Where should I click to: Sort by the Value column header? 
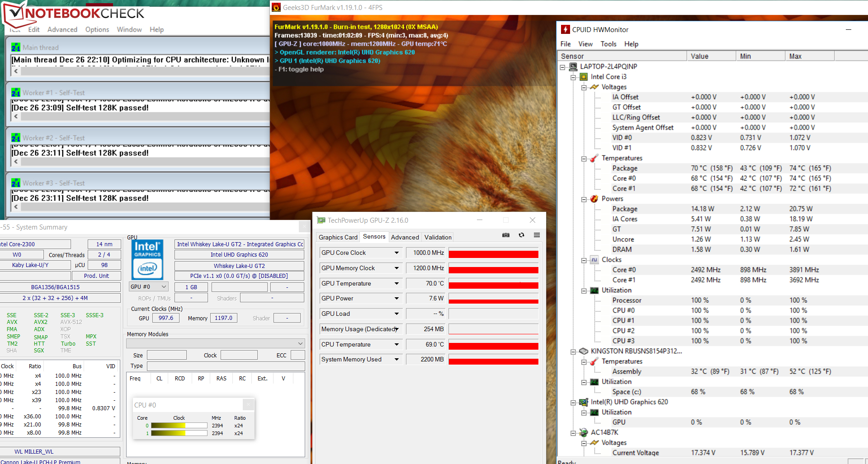click(x=712, y=56)
